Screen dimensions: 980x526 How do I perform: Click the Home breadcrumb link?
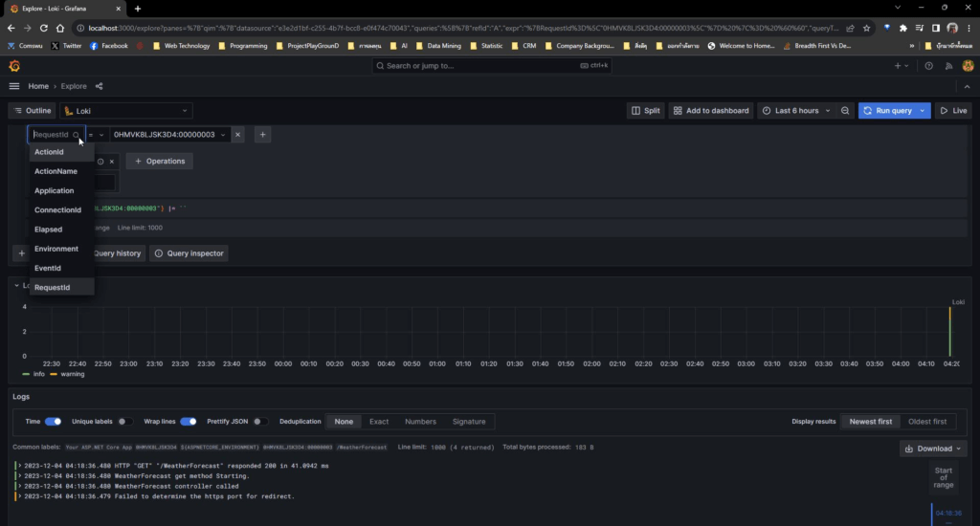38,86
